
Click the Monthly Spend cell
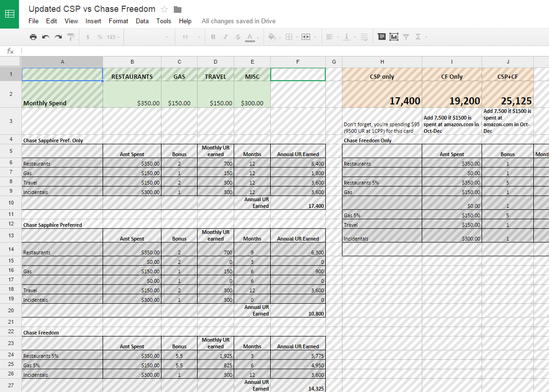click(62, 94)
